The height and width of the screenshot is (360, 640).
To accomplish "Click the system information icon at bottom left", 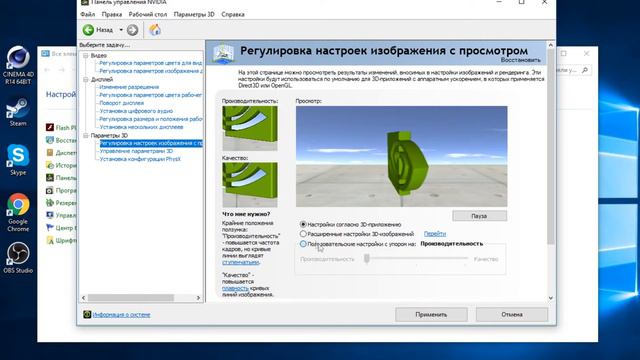I will pyautogui.click(x=87, y=314).
